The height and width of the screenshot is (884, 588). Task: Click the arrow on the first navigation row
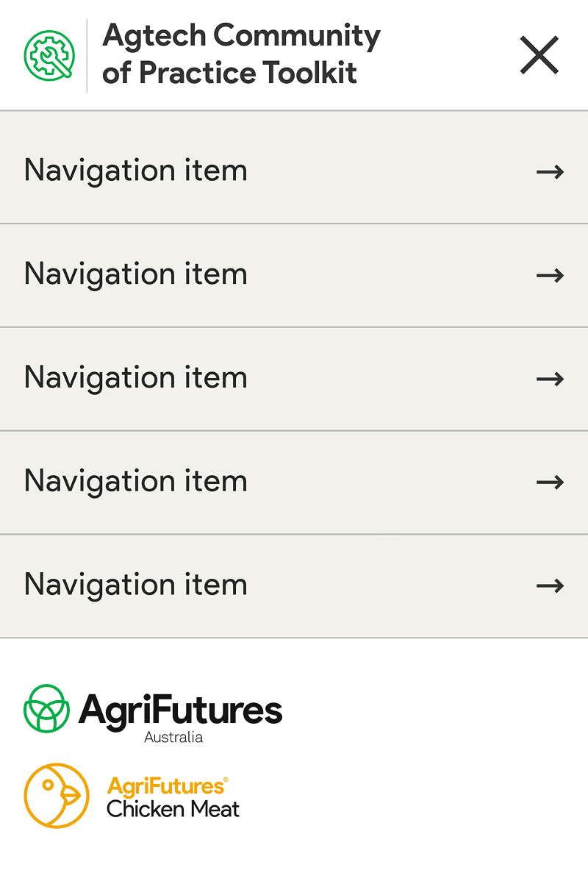pyautogui.click(x=550, y=172)
